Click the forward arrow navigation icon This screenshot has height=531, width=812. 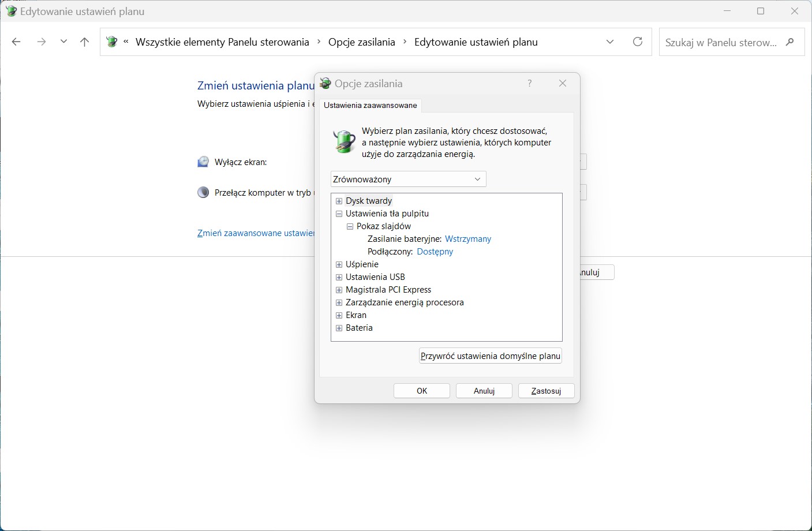(x=41, y=42)
